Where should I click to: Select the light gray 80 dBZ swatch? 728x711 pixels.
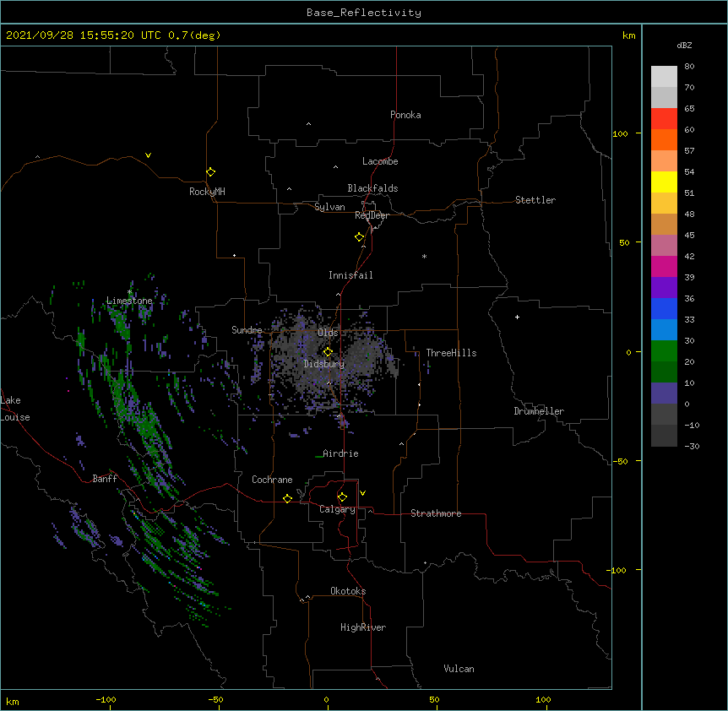664,77
